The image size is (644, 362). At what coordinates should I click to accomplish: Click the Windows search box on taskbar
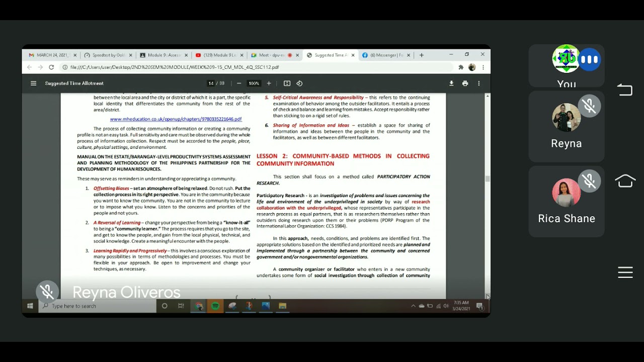coord(97,306)
